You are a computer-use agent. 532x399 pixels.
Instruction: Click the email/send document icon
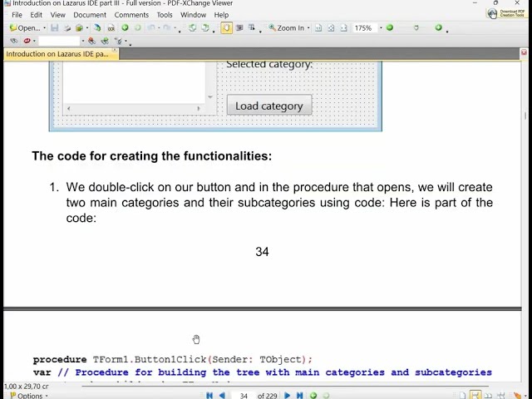coord(80,27)
